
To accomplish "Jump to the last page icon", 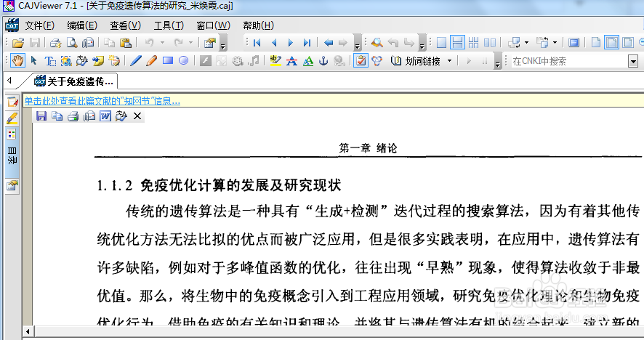I will click(307, 43).
